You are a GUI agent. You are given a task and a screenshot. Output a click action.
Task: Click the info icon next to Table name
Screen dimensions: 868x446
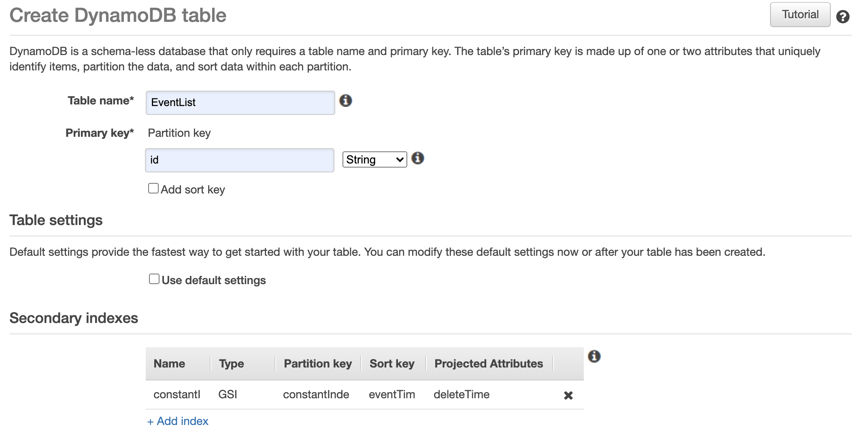(346, 101)
